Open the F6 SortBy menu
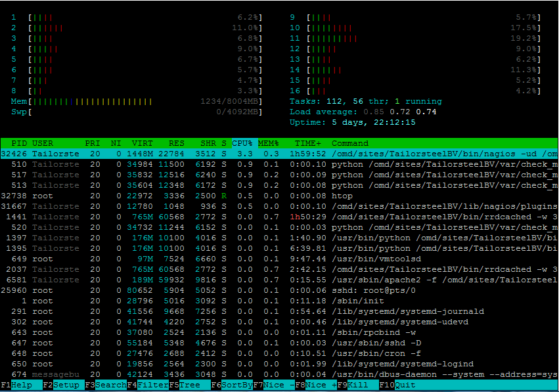 point(232,385)
